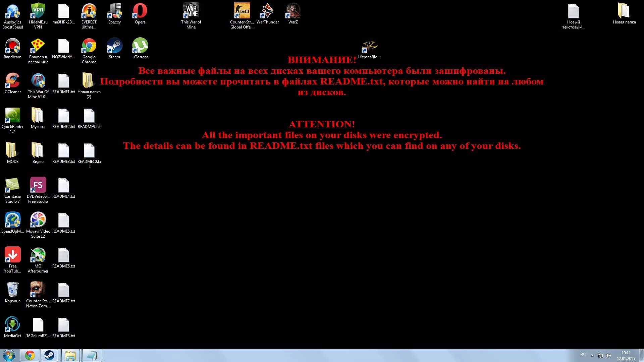
Task: Open README5.txt file
Action: click(64, 220)
